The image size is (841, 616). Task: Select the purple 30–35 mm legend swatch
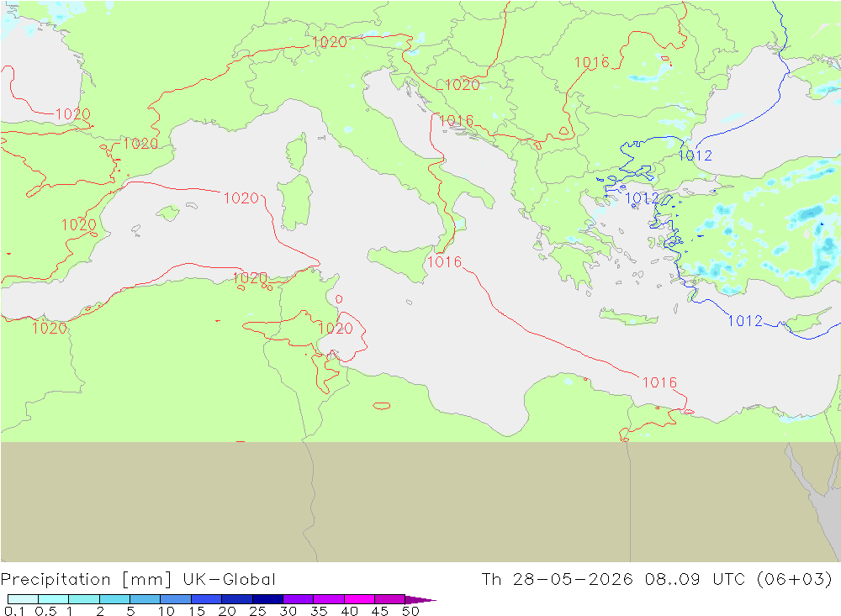tap(299, 599)
